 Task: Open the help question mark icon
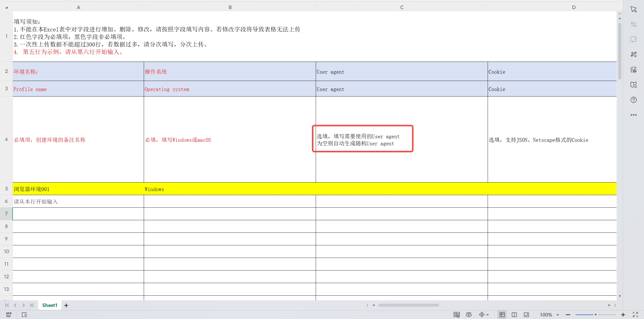click(633, 100)
